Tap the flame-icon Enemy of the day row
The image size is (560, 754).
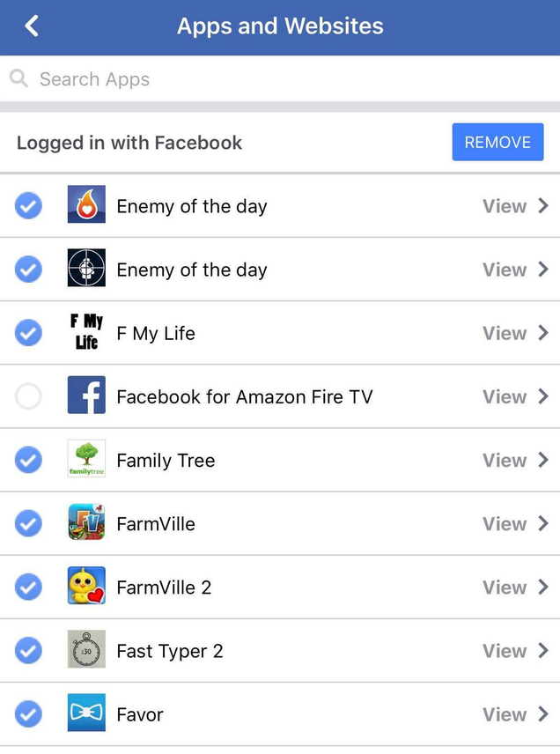pyautogui.click(x=280, y=206)
